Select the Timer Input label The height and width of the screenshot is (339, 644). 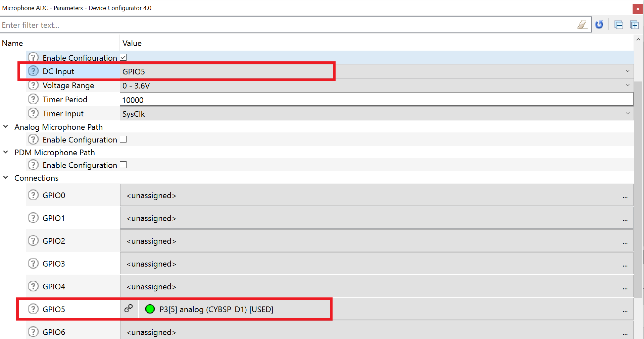tap(63, 114)
